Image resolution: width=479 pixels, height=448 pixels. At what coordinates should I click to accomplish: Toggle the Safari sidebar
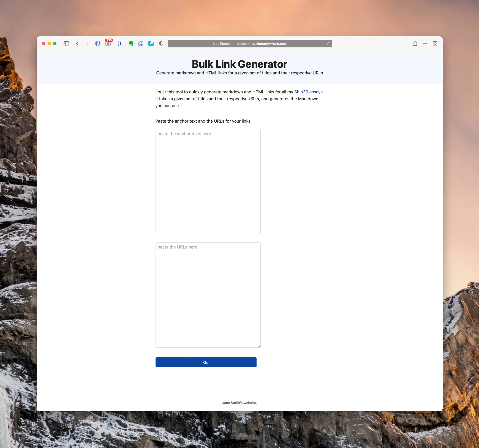click(66, 44)
